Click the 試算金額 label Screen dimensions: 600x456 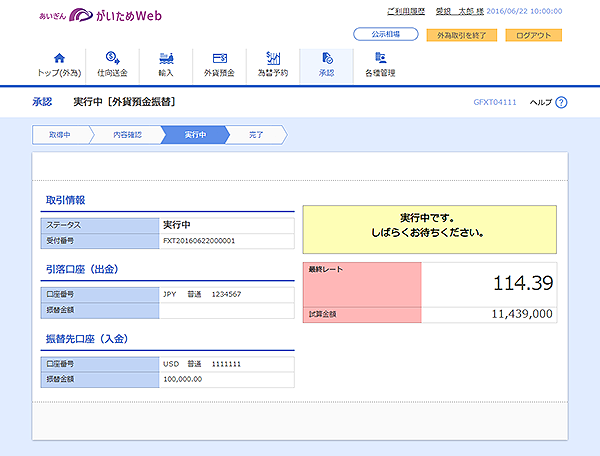322,314
